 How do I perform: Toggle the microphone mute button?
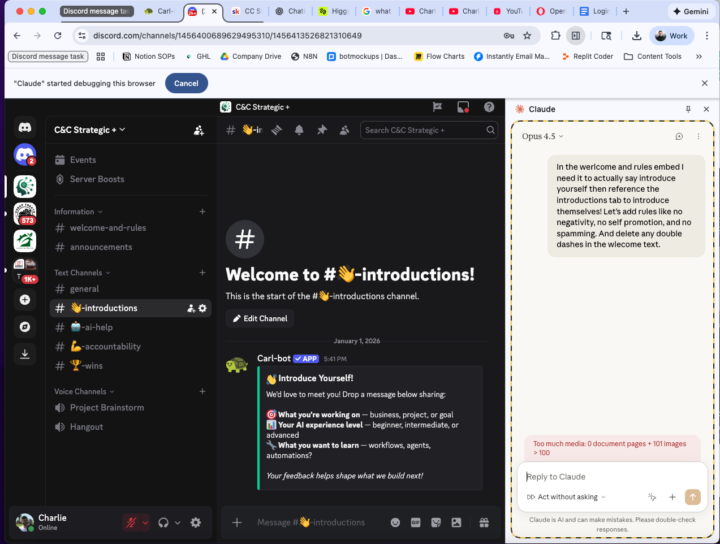coord(131,522)
